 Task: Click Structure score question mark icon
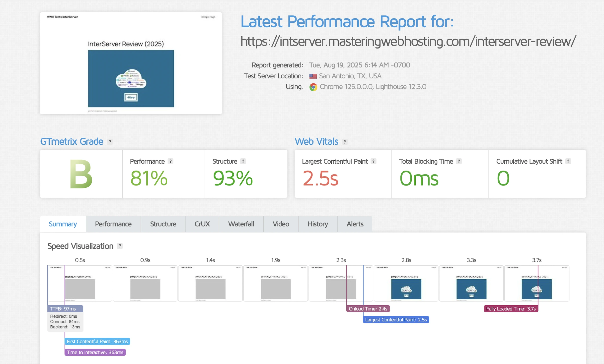coord(243,161)
